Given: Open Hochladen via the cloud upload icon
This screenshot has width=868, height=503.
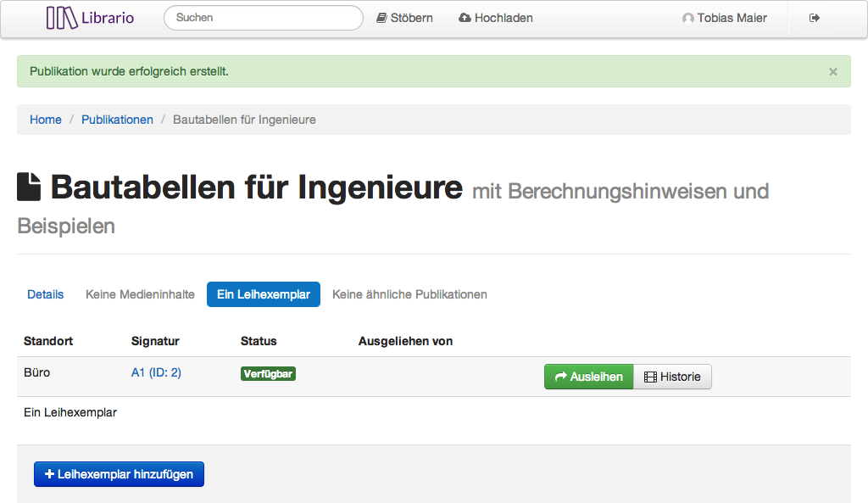Looking at the screenshot, I should click(464, 17).
